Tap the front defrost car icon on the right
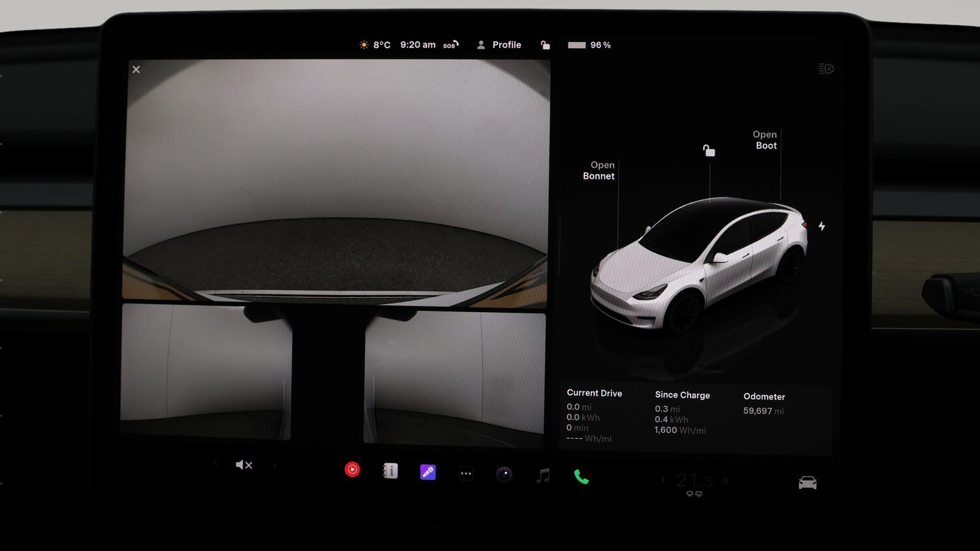Viewport: 980px width, 551px height. pyautogui.click(x=807, y=481)
